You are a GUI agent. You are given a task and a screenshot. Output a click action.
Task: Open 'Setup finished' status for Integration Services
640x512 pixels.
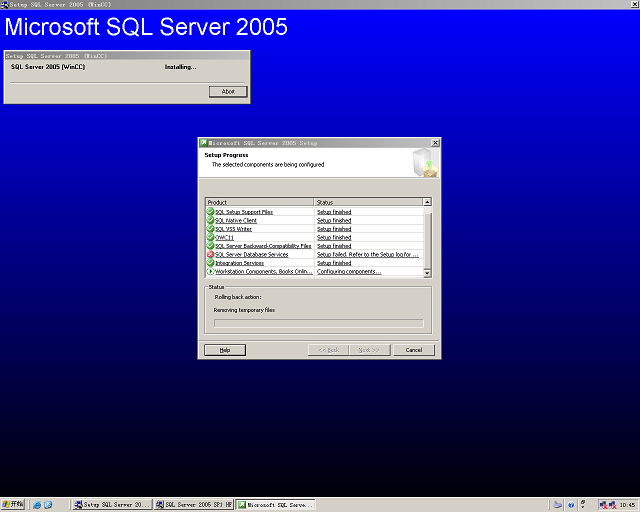pos(334,263)
